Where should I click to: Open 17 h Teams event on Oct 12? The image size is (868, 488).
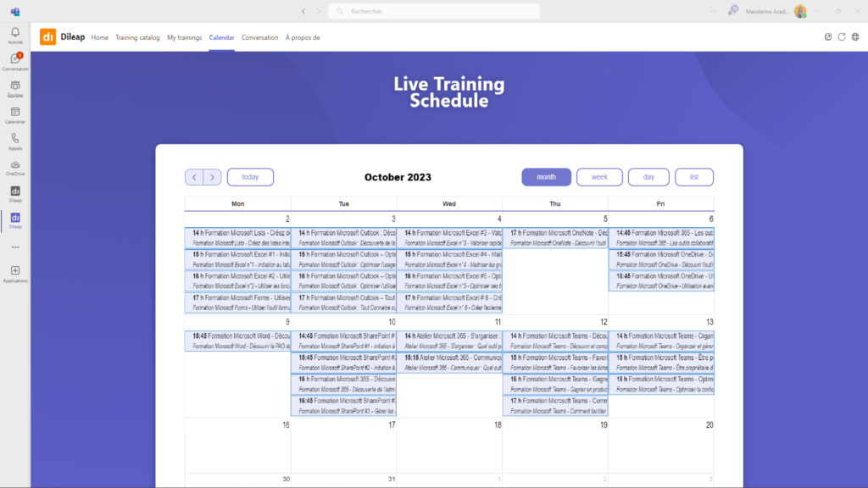(x=555, y=406)
